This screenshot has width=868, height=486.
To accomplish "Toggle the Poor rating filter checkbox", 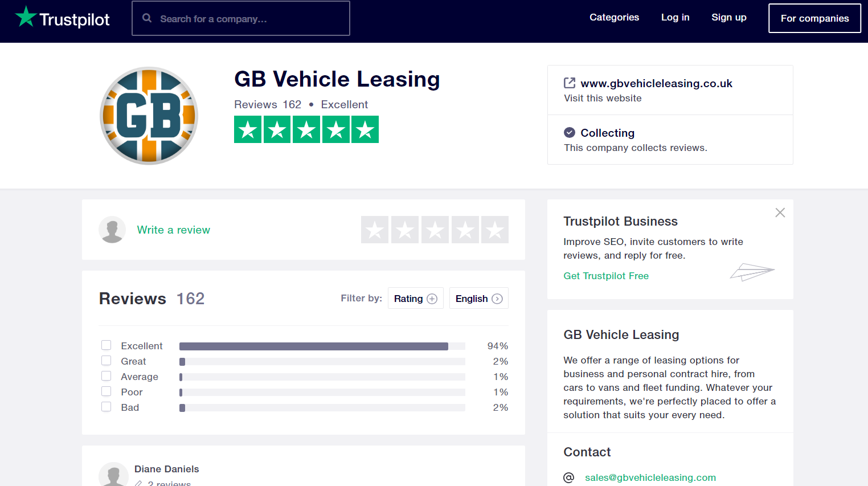I will [x=107, y=391].
